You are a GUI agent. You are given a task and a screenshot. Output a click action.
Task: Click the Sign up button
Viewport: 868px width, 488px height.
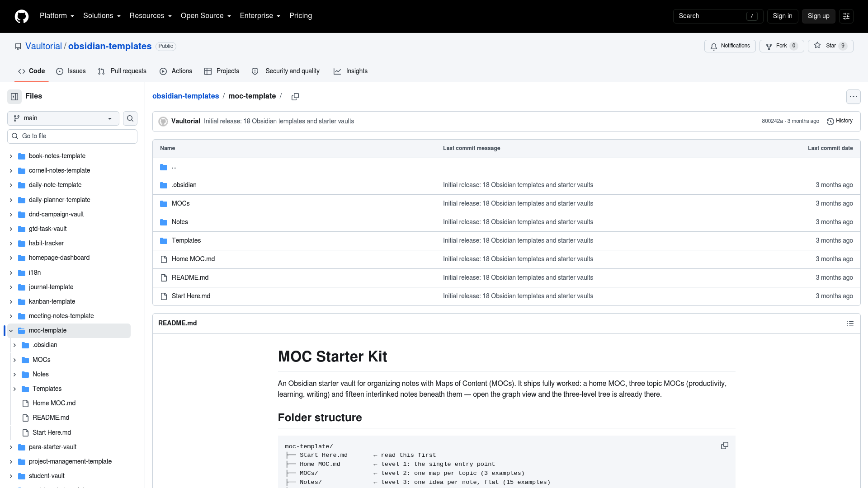[819, 16]
